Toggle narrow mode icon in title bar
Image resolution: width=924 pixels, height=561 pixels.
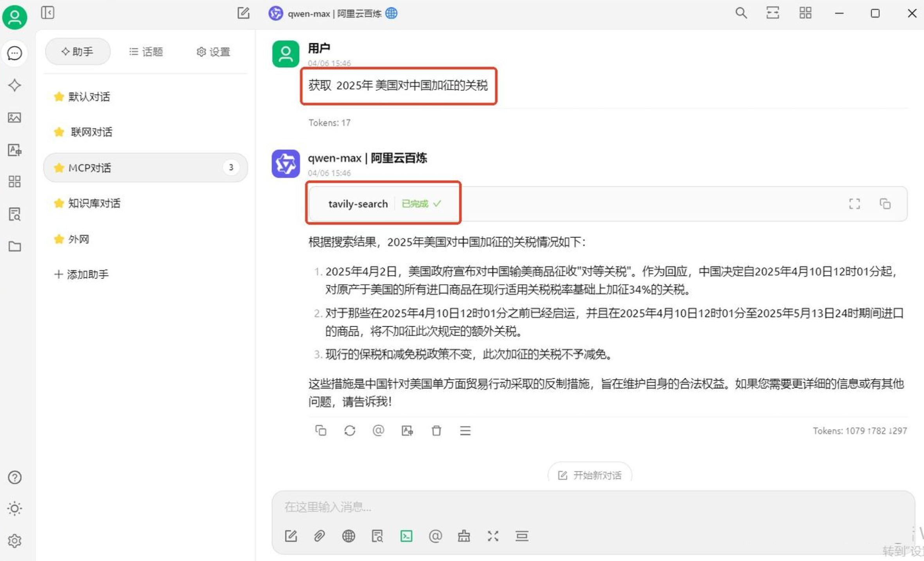(773, 13)
